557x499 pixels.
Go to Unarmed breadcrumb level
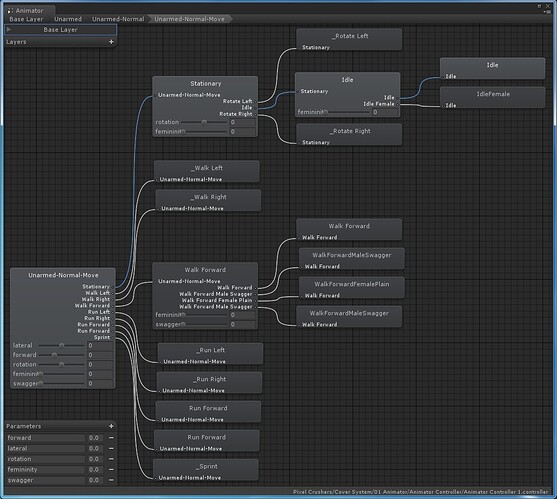click(68, 19)
